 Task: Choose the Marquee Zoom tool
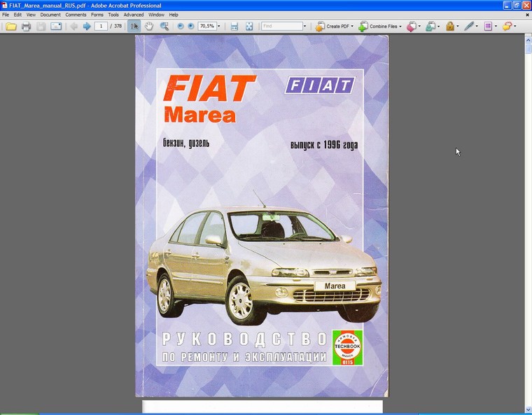[164, 27]
